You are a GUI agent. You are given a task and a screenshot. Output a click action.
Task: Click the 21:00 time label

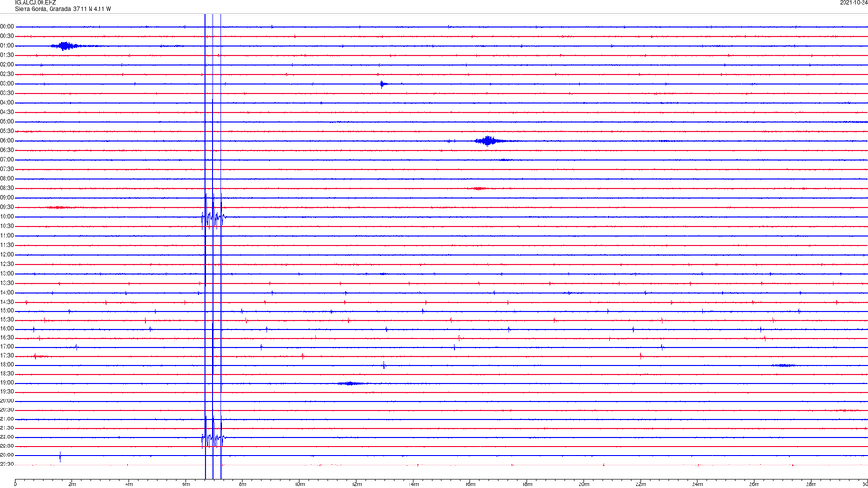tap(6, 418)
